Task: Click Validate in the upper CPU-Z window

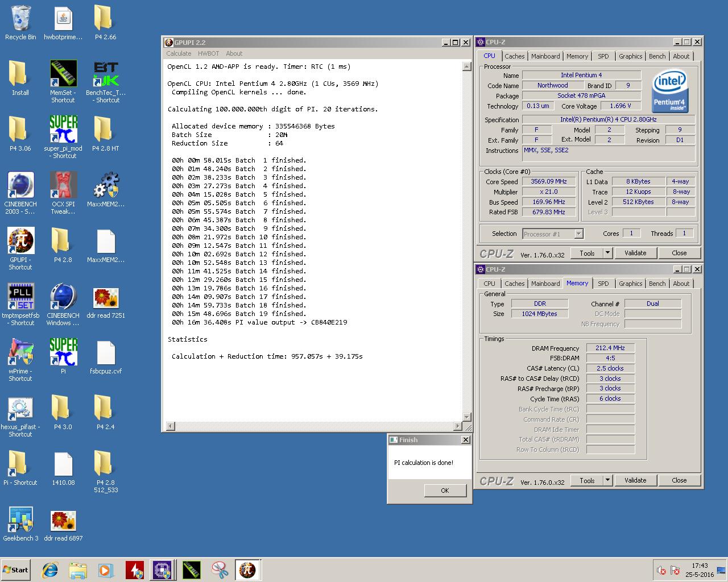Action: [x=635, y=253]
